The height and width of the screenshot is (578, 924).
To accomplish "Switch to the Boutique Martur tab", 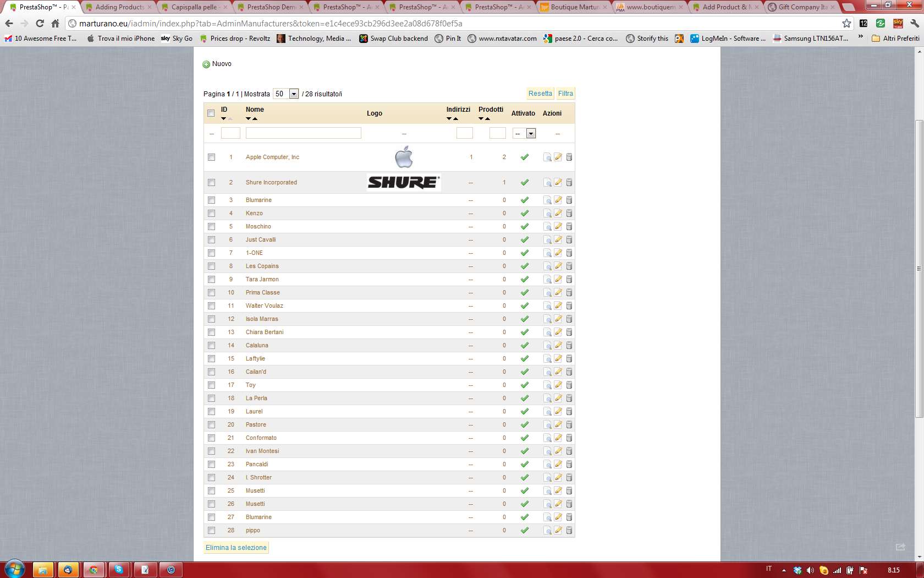I will pos(574,7).
